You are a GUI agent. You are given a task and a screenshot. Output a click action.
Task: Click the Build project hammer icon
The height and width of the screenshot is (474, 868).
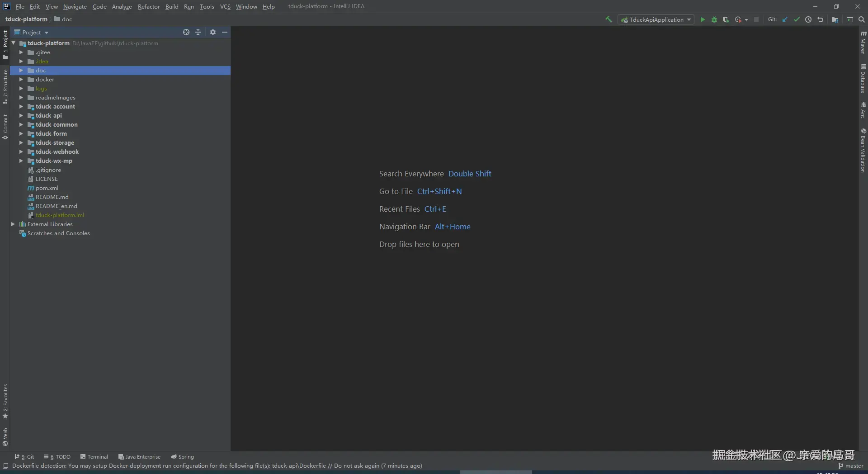609,19
